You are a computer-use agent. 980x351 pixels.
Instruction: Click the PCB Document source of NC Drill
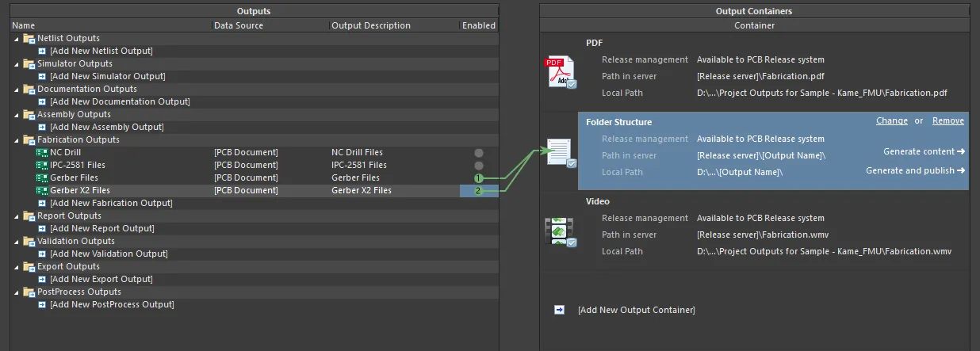pyautogui.click(x=246, y=152)
